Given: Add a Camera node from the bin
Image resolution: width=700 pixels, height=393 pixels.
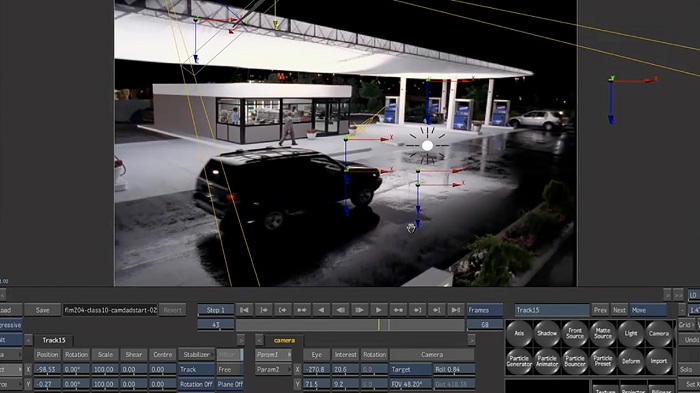Looking at the screenshot, I should coord(659,334).
